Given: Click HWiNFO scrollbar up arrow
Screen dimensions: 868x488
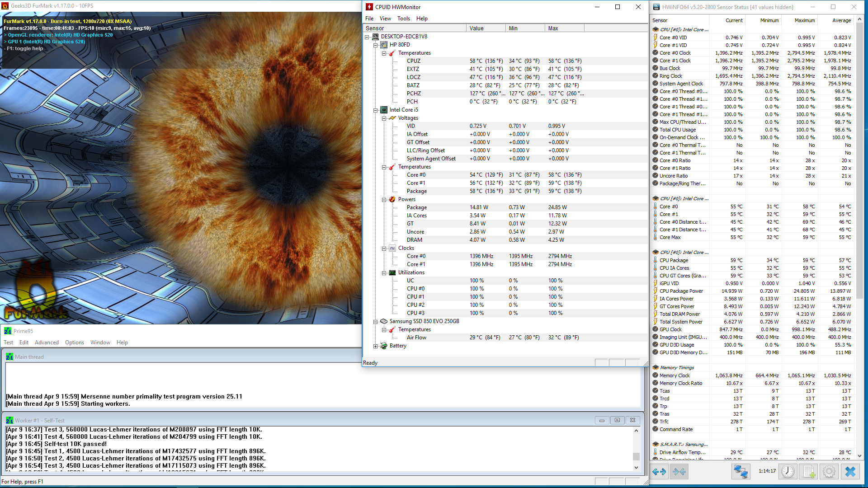Looking at the screenshot, I should pos(860,19).
